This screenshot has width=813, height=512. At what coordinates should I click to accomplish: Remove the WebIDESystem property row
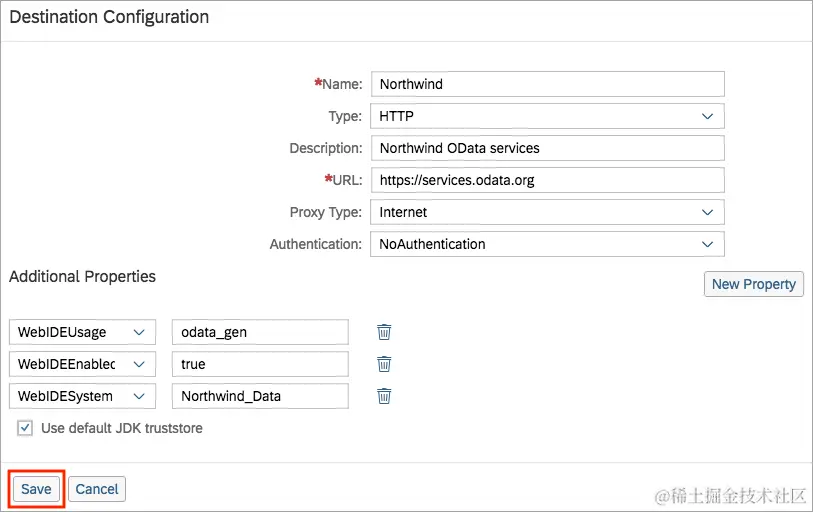[384, 396]
